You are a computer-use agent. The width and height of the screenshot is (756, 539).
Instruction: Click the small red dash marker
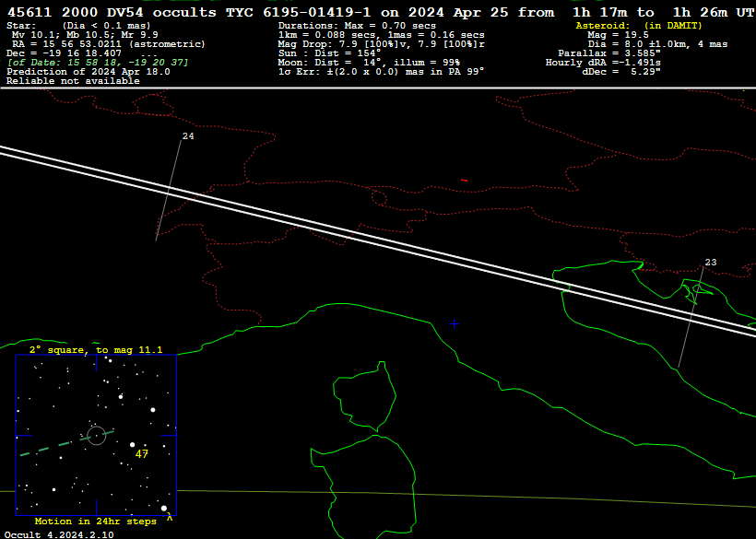[x=464, y=181]
